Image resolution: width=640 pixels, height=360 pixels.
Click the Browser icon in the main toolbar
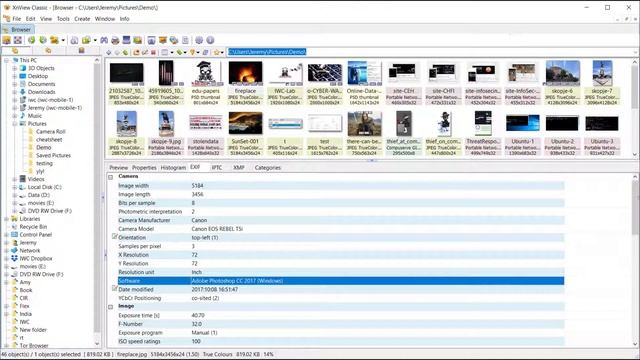coord(7,40)
